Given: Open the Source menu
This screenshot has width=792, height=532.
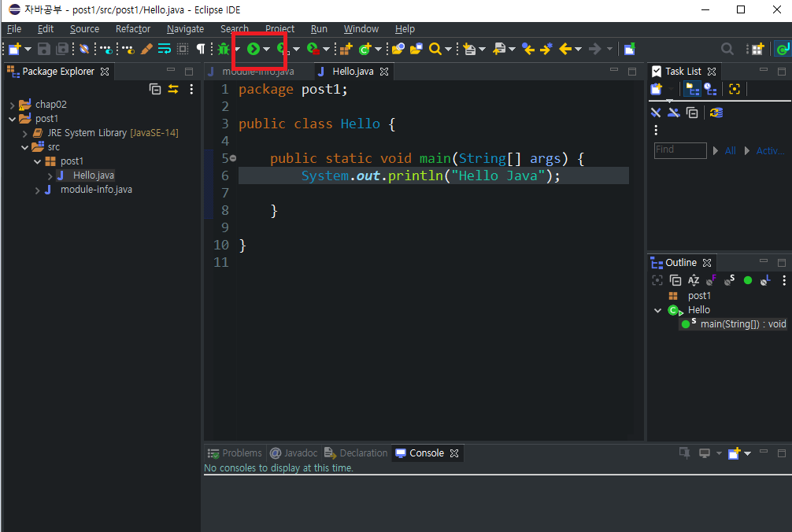Looking at the screenshot, I should (x=84, y=29).
